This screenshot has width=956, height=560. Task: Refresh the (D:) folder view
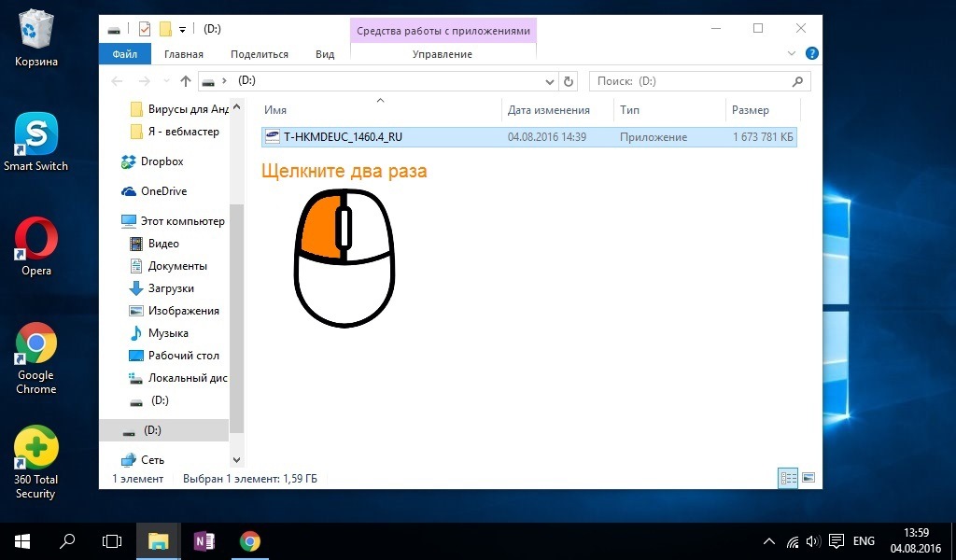[x=569, y=81]
